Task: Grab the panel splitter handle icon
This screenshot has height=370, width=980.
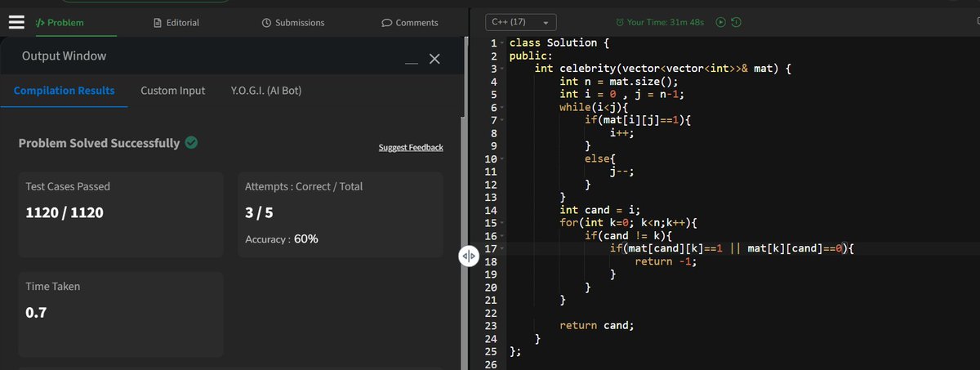Action: pos(468,256)
